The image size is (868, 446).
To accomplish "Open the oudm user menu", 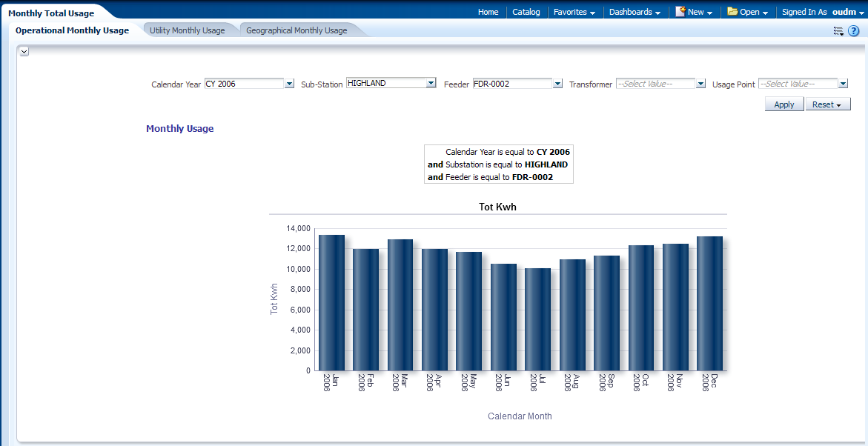I will coord(849,12).
